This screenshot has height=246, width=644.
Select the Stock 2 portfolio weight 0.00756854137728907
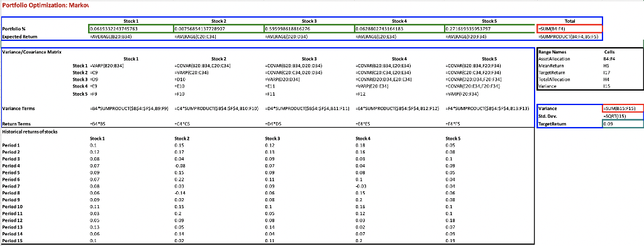[x=218, y=29]
